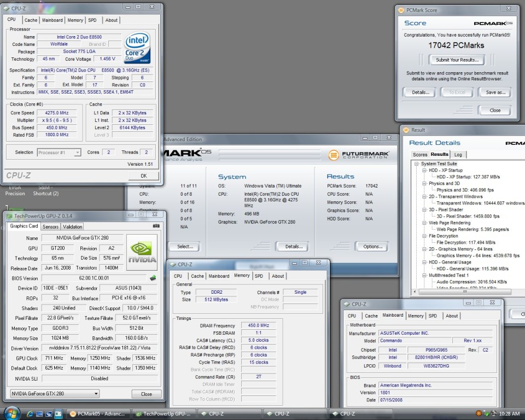Click the network tray icon
The width and height of the screenshot is (525, 420).
point(487,413)
